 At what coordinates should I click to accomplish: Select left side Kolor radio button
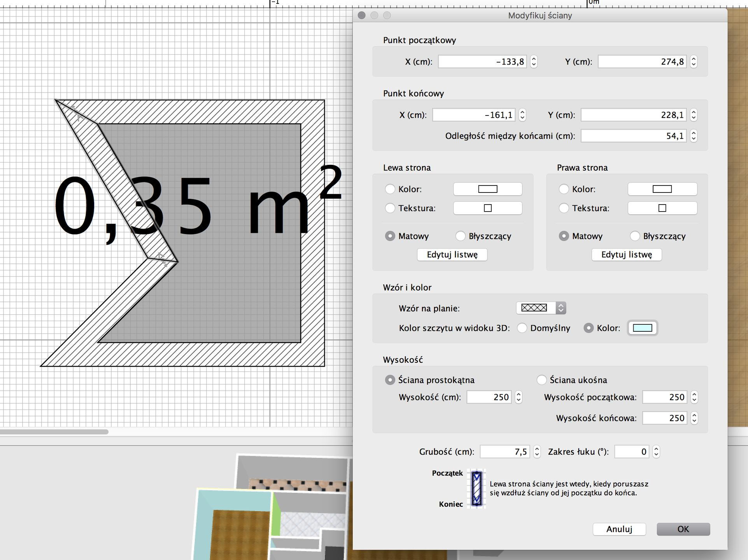390,189
